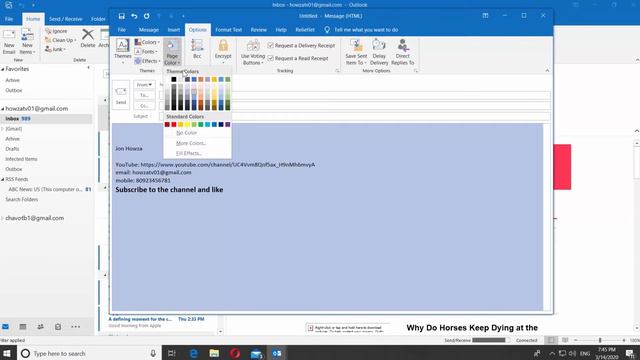Switch to the Review ribbon tab
The height and width of the screenshot is (360, 640).
pos(259,30)
